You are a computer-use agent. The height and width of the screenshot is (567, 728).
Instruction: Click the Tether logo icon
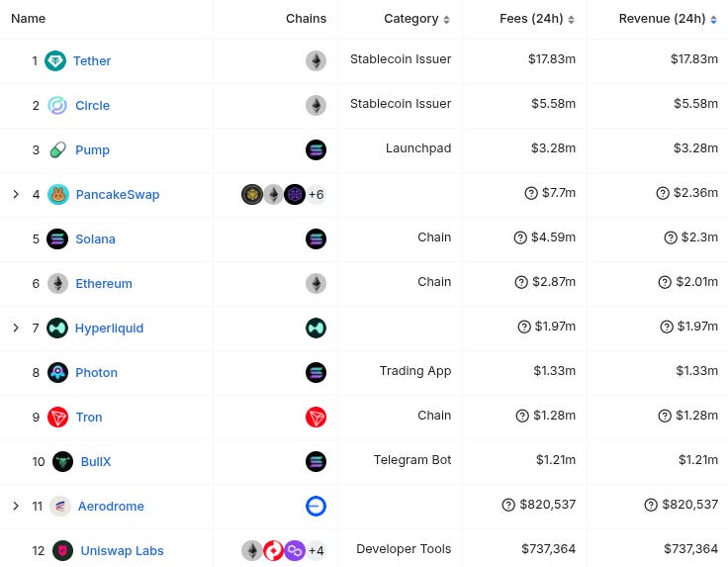pyautogui.click(x=55, y=60)
